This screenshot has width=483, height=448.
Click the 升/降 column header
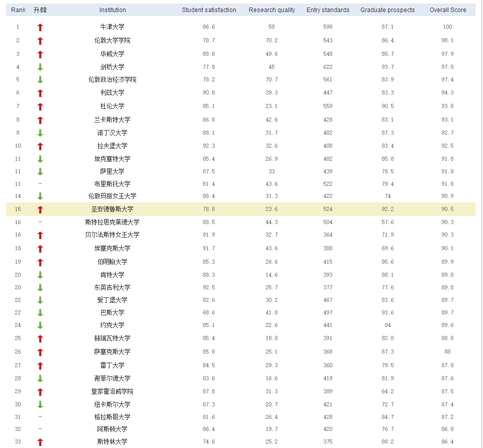tap(40, 10)
